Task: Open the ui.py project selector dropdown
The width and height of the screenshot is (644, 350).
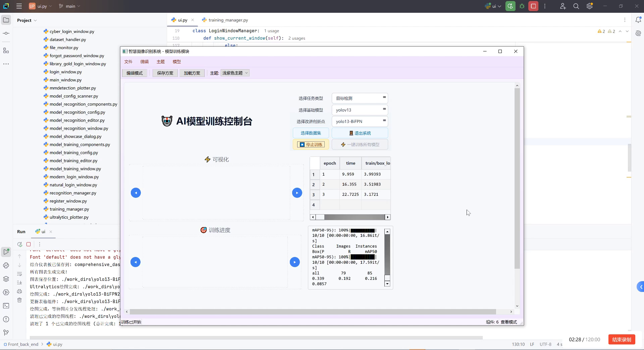Action: point(40,6)
